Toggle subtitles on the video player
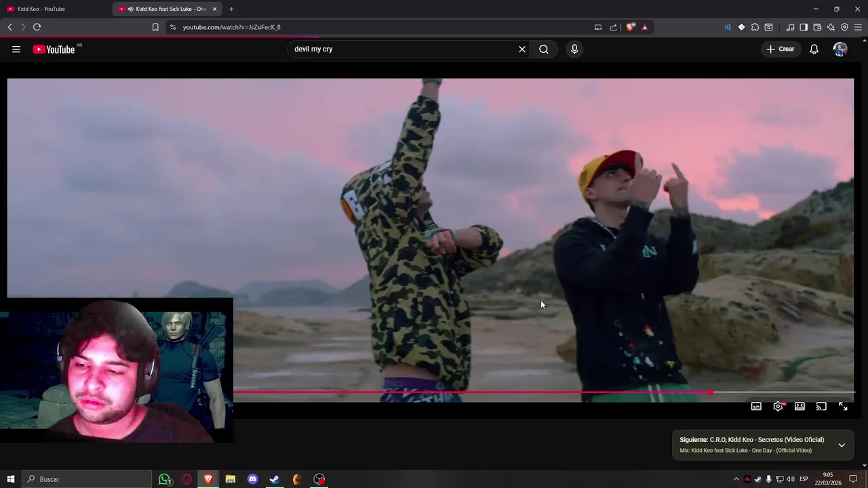The image size is (868, 488). pos(756,407)
